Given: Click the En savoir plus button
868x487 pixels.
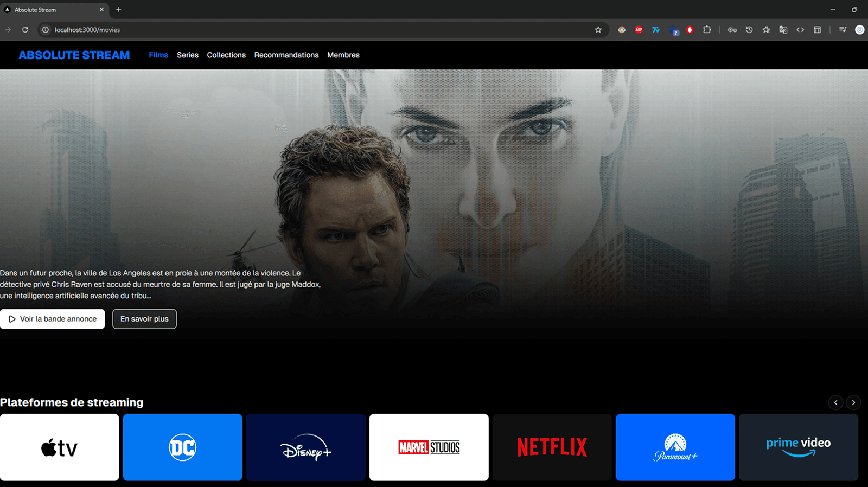Looking at the screenshot, I should coord(144,319).
